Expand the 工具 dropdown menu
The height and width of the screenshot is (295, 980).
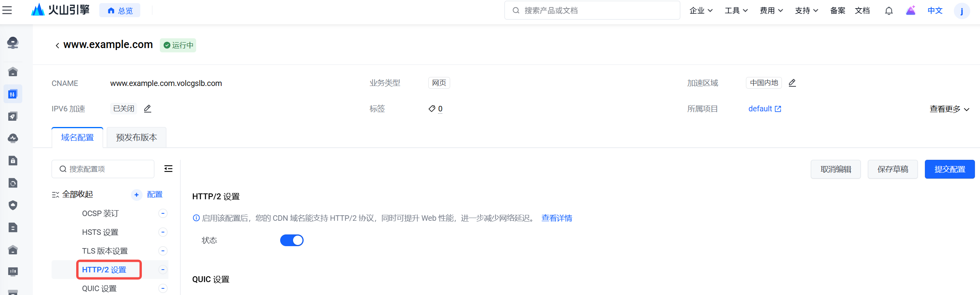pyautogui.click(x=736, y=11)
